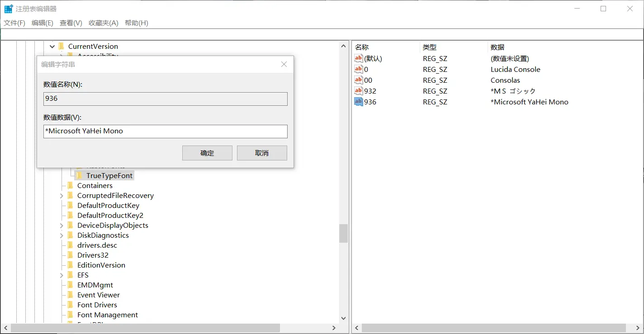Click the 类型 column header
Image resolution: width=644 pixels, height=334 pixels.
430,47
